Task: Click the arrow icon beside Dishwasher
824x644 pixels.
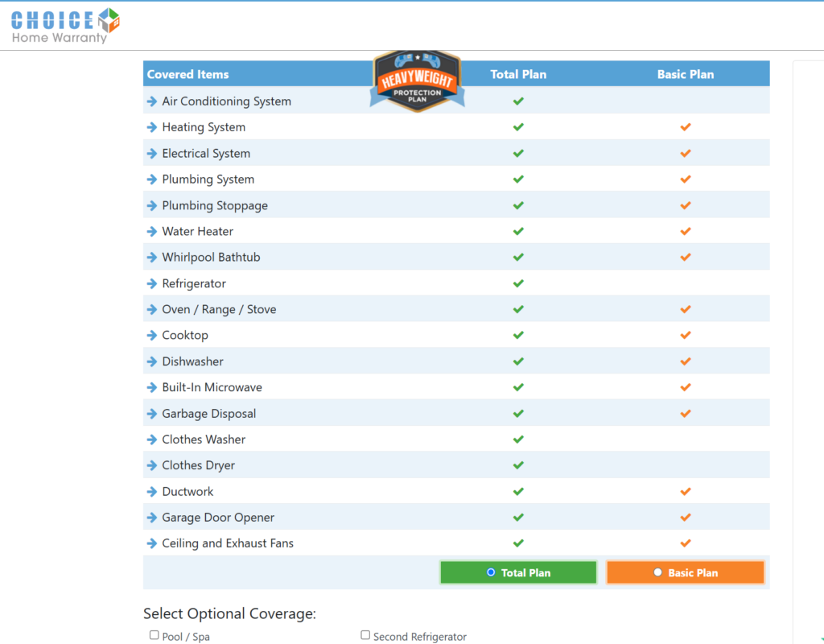Action: [x=152, y=361]
